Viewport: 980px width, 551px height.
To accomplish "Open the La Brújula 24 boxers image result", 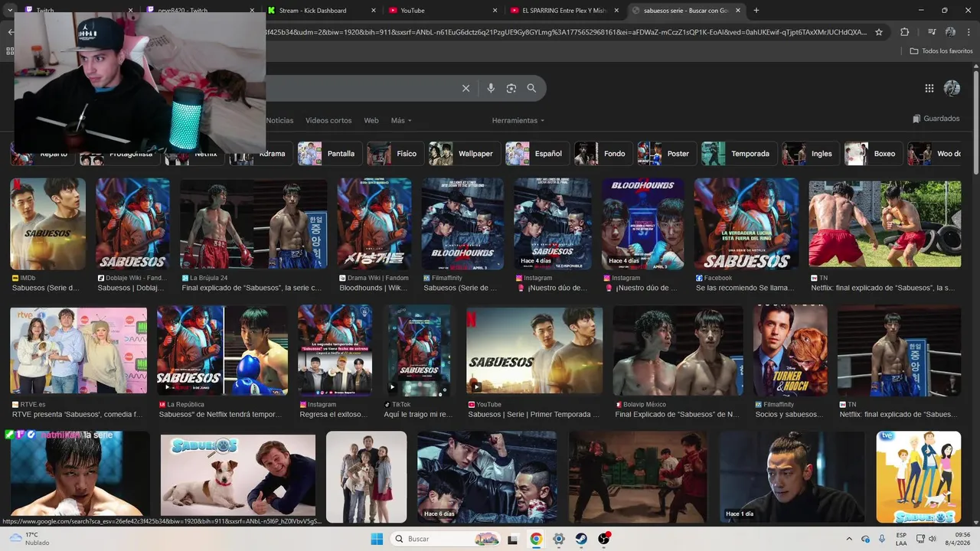I will coord(253,224).
